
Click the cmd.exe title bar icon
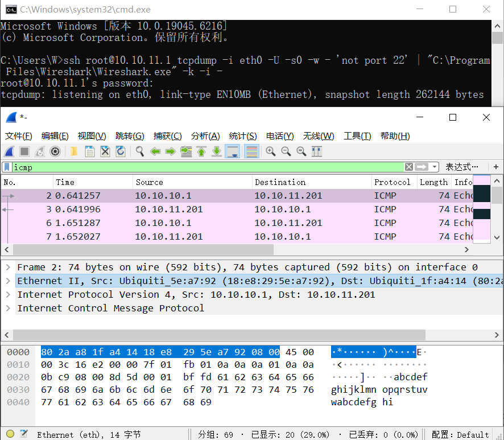[11, 9]
